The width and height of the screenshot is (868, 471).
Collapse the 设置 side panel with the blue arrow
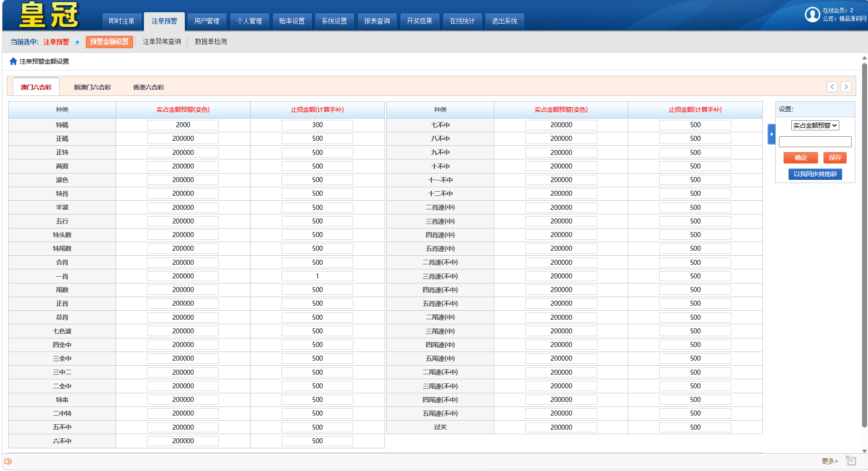pos(771,134)
